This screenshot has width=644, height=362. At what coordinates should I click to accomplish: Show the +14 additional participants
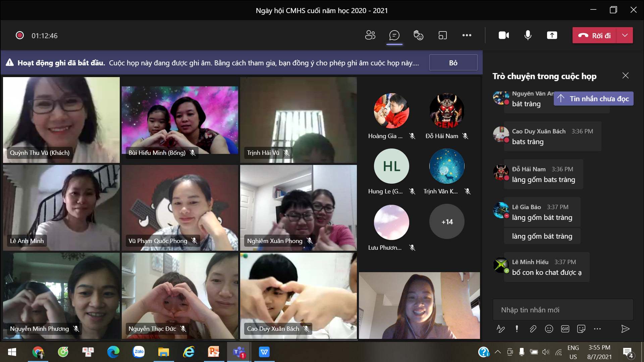(447, 222)
